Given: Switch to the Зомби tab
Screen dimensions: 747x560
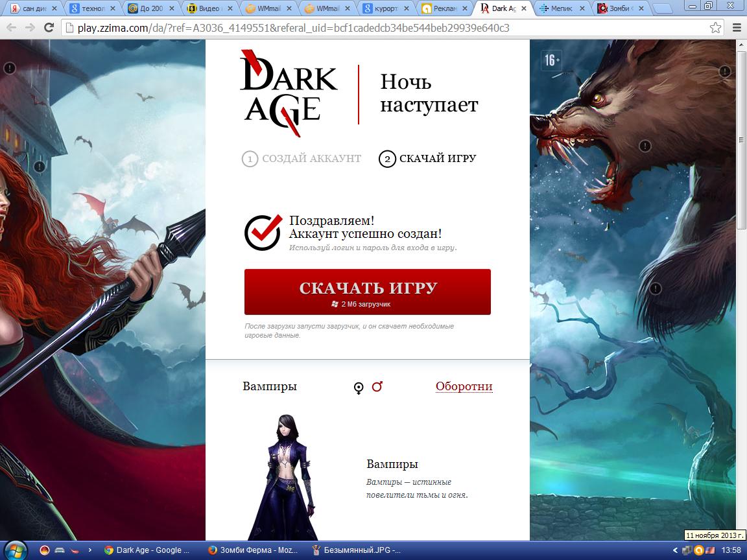Looking at the screenshot, I should (x=619, y=8).
